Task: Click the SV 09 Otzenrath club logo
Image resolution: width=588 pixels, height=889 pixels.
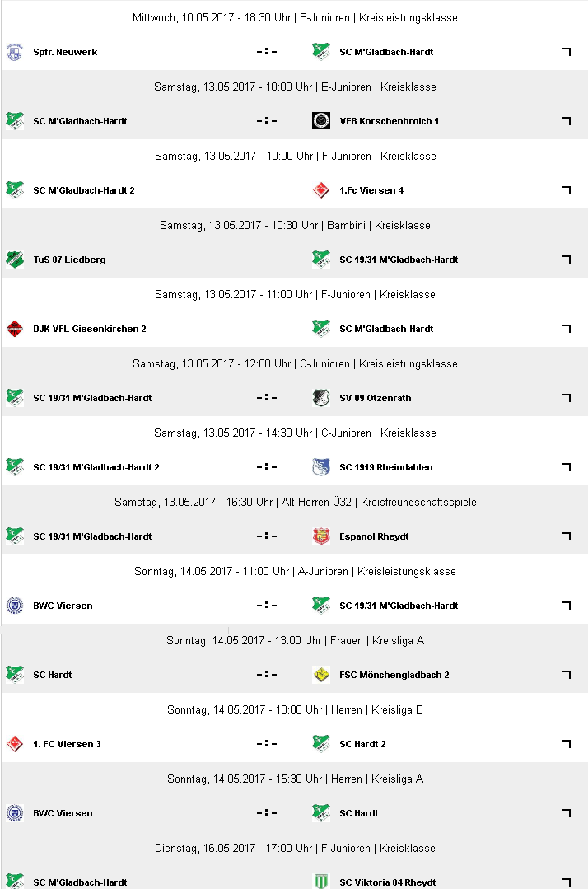Action: [x=321, y=398]
